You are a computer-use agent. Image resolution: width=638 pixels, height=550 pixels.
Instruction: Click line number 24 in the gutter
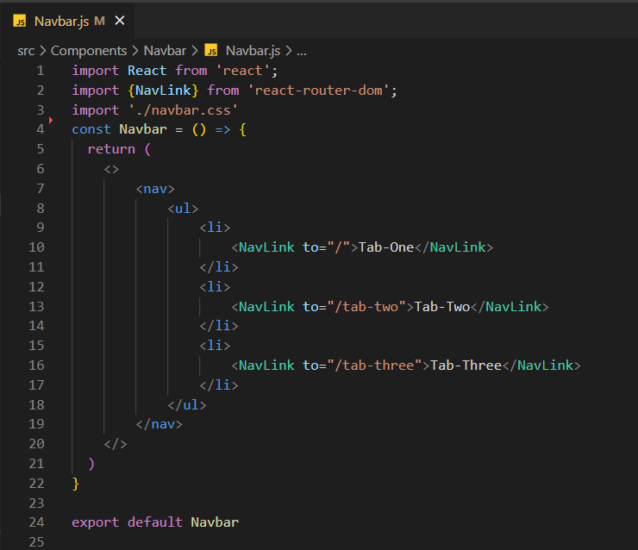pyautogui.click(x=37, y=522)
